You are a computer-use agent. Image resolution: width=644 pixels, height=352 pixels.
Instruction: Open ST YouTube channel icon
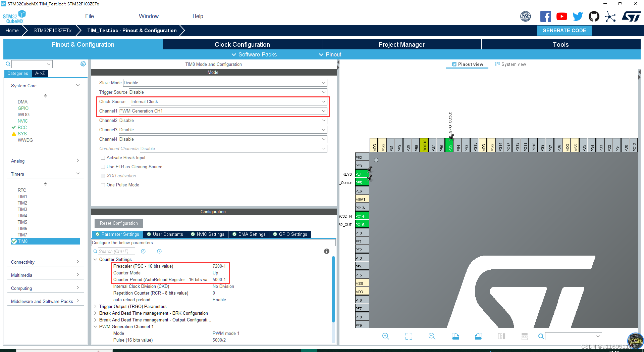(561, 16)
